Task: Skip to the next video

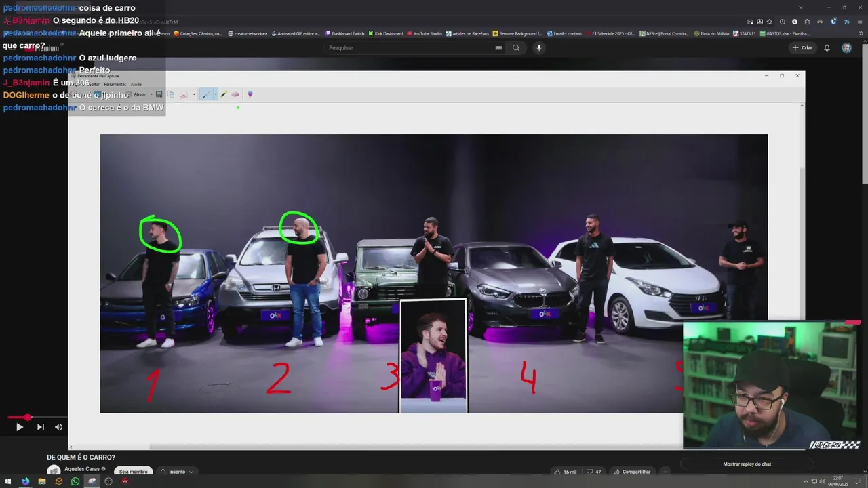Action: 40,427
